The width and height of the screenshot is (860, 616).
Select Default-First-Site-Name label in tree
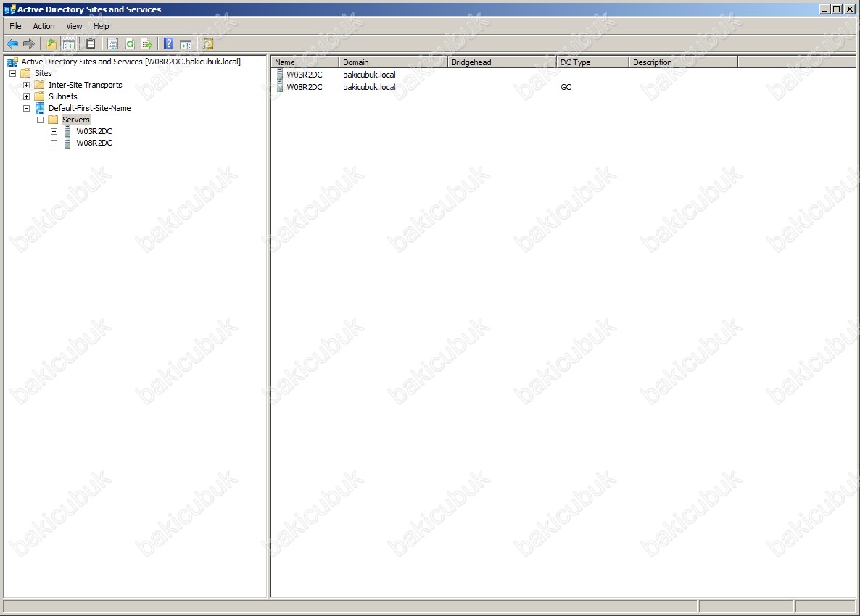click(89, 108)
